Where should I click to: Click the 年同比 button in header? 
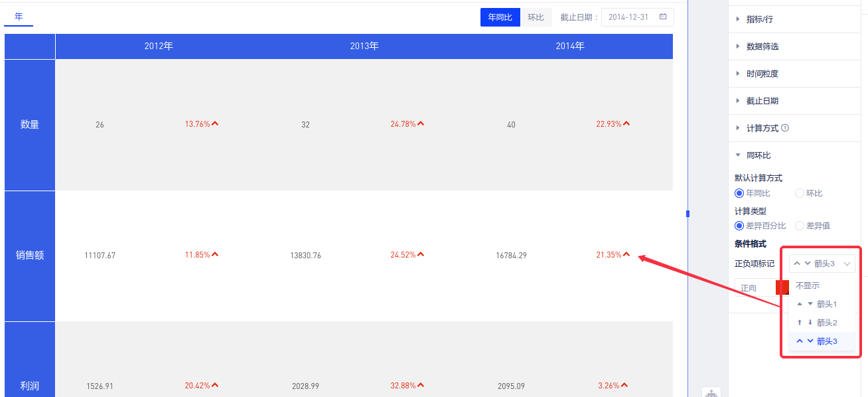[x=500, y=17]
